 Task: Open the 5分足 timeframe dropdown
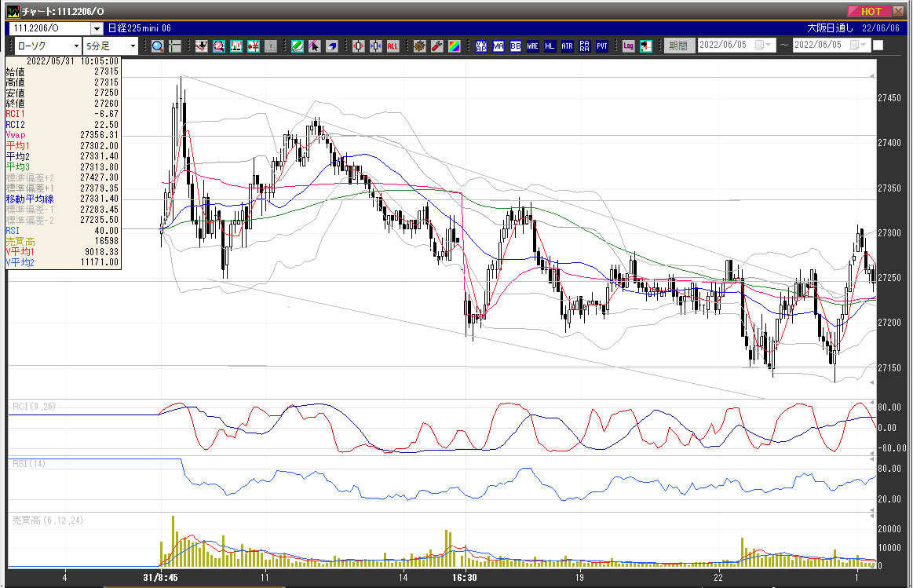(133, 46)
